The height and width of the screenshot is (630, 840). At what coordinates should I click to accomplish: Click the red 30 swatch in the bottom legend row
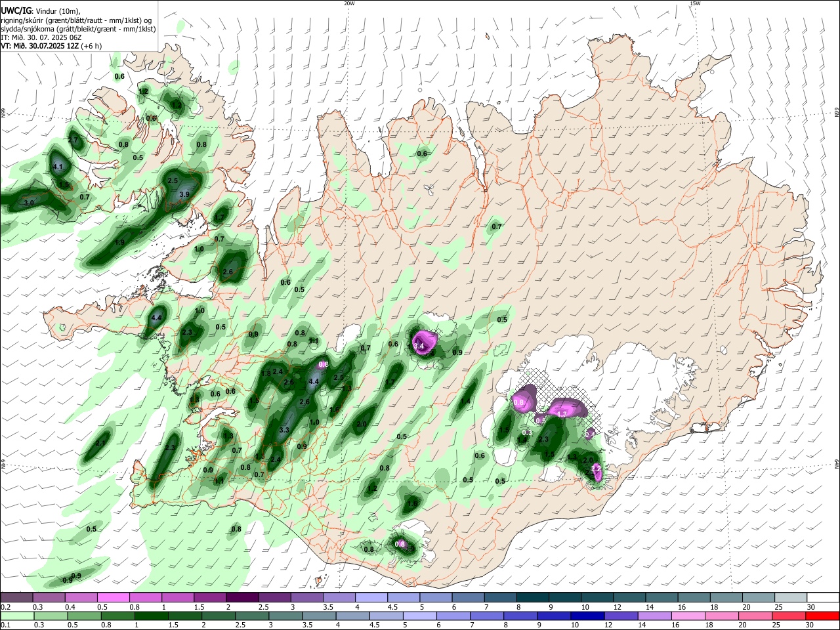point(823,616)
